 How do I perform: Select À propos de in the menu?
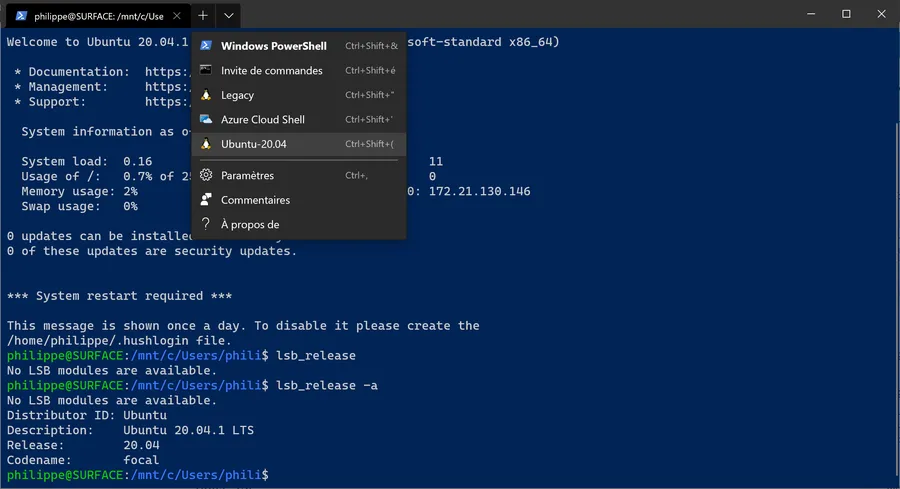(x=250, y=224)
